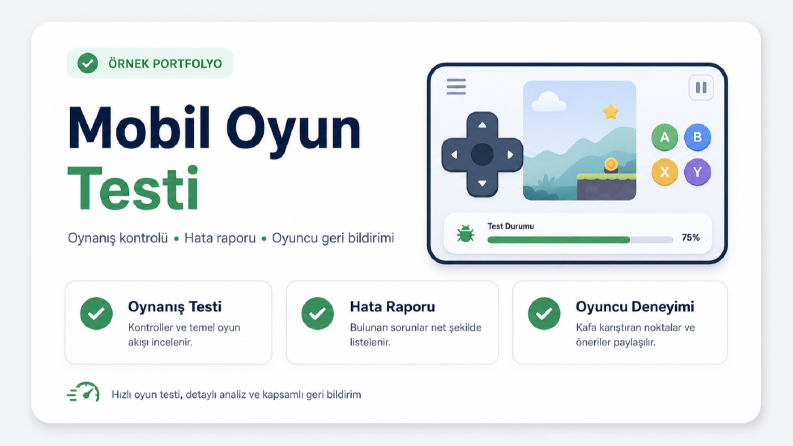Screen dimensions: 793x446
Task: Click the 75% value label
Action: (690, 238)
